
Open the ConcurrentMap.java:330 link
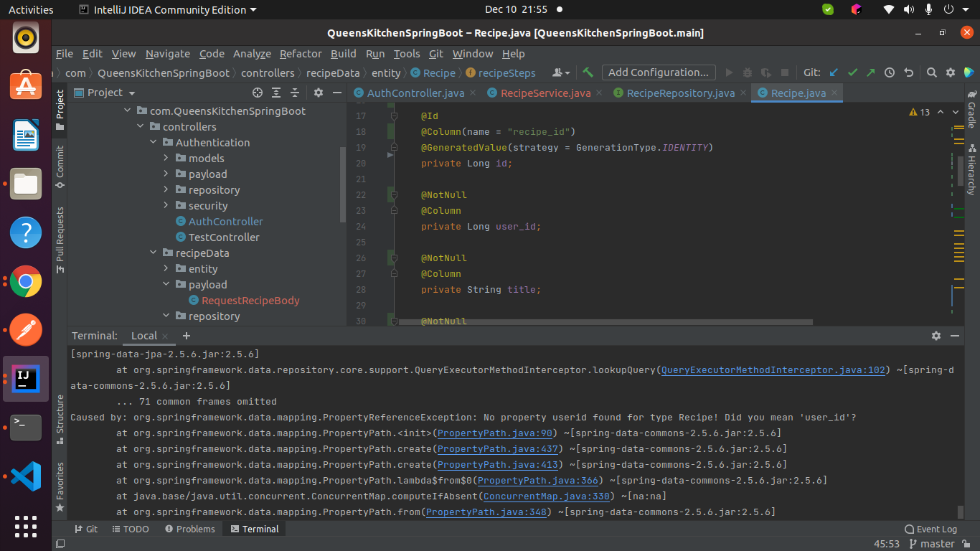click(547, 496)
